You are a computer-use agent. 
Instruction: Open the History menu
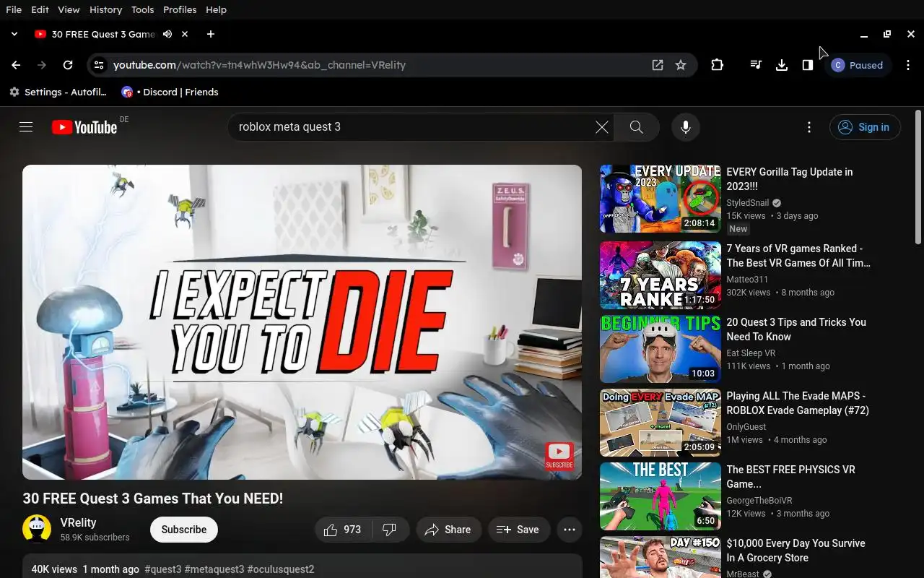tap(105, 9)
